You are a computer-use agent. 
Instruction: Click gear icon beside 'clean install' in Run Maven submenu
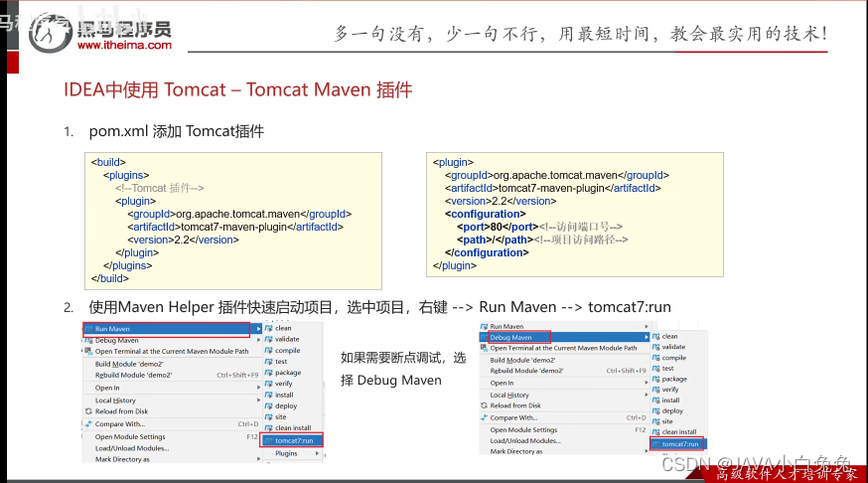268,427
